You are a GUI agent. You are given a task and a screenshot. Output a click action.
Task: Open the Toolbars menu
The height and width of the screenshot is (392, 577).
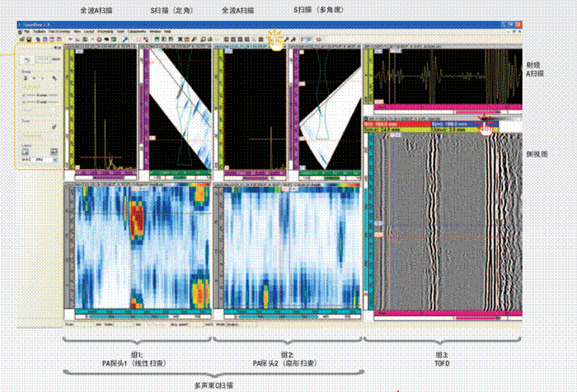tap(40, 32)
